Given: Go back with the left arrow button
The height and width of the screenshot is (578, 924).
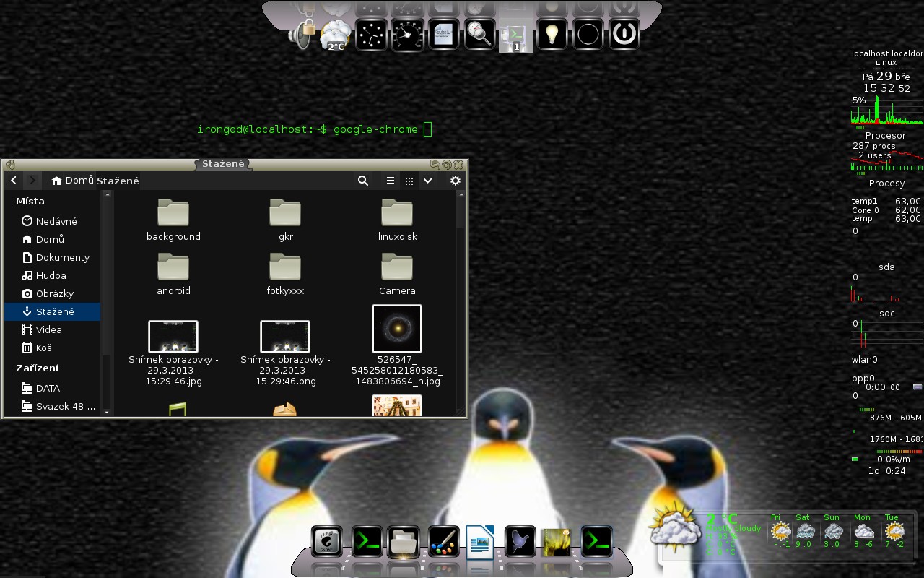Looking at the screenshot, I should [x=14, y=181].
